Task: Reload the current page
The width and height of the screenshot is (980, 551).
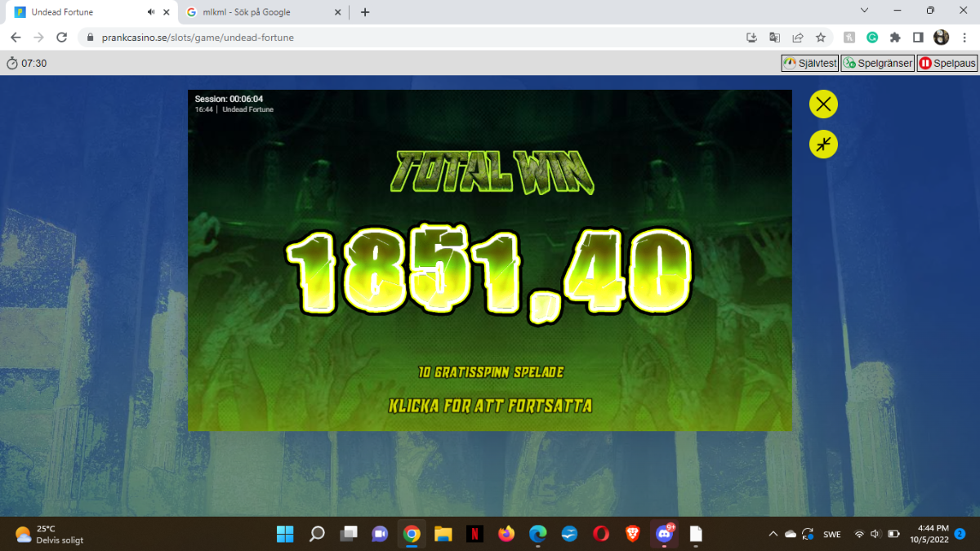Action: (x=61, y=38)
